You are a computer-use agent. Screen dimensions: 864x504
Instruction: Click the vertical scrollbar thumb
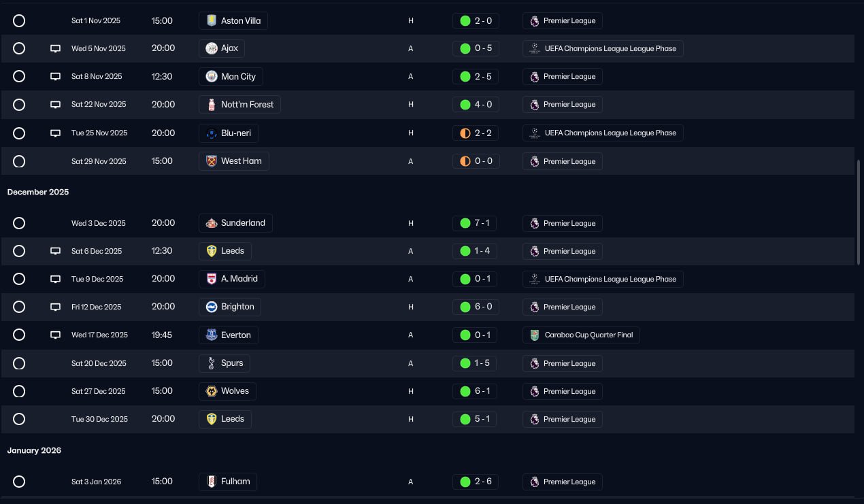[859, 211]
